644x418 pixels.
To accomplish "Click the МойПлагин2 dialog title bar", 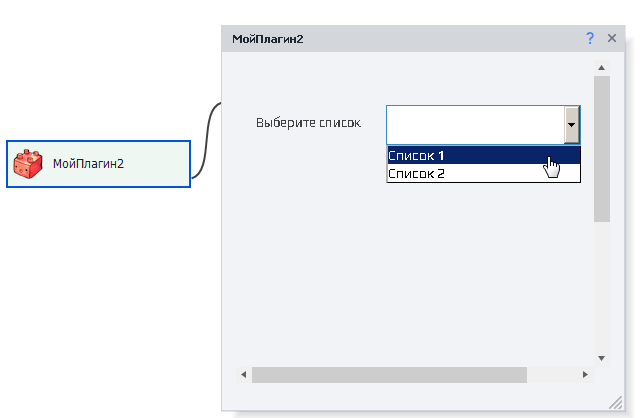I will coord(400,38).
